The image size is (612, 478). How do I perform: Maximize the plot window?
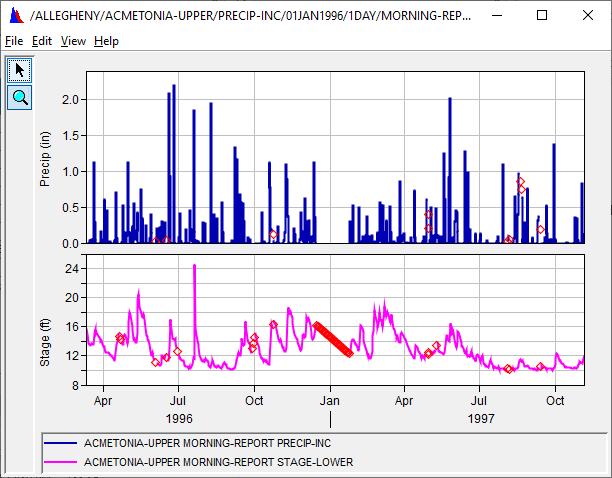coord(541,16)
